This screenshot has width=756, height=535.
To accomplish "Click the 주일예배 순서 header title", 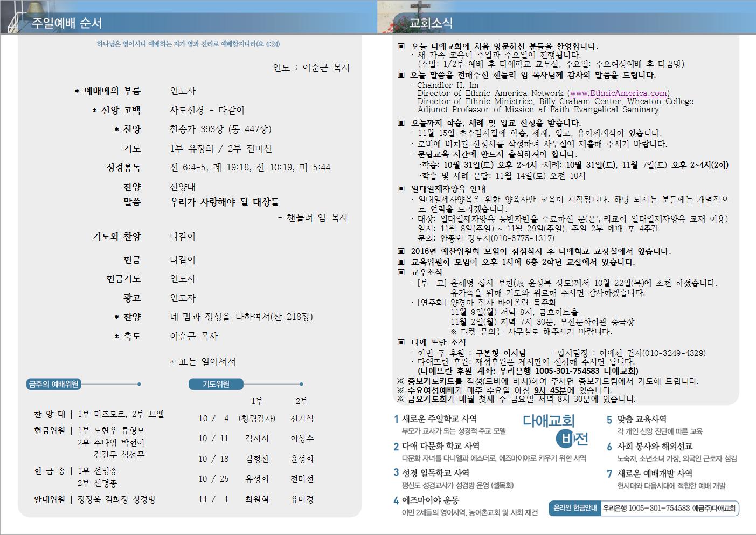I will point(66,23).
